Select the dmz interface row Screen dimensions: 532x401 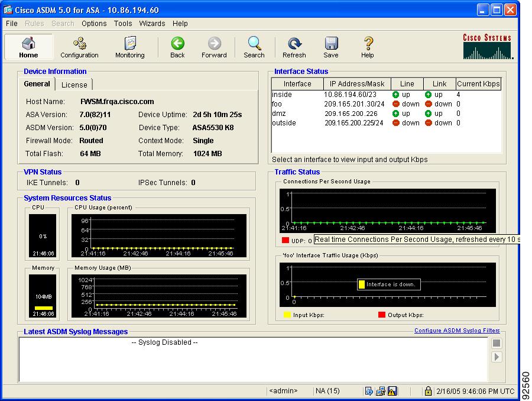(x=387, y=114)
